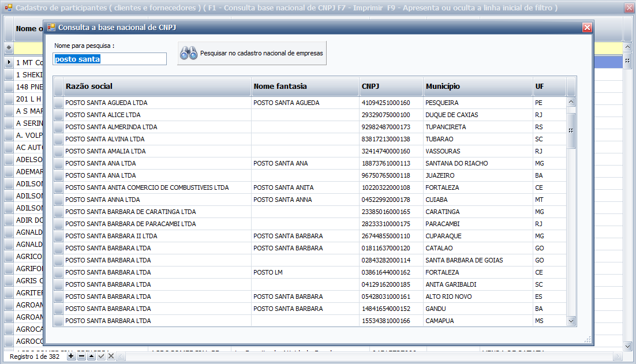
Task: Click the Registro 1 de 382 status text
Action: pos(35,357)
